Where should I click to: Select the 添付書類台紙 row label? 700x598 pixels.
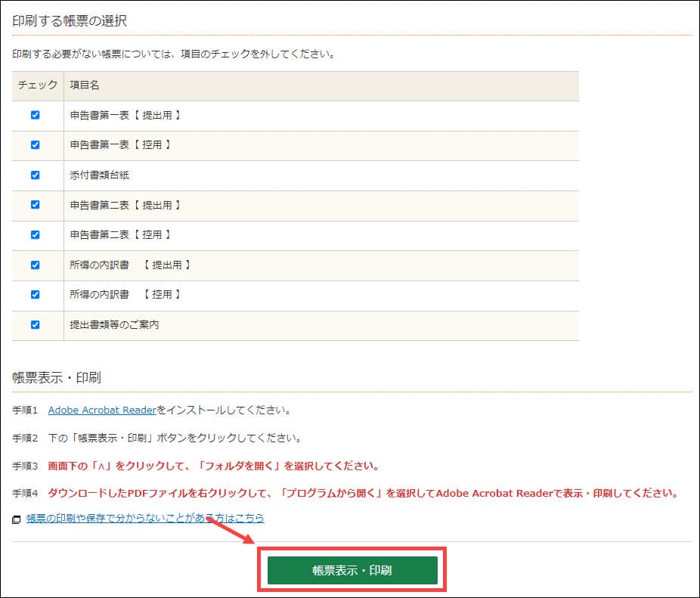[x=100, y=175]
